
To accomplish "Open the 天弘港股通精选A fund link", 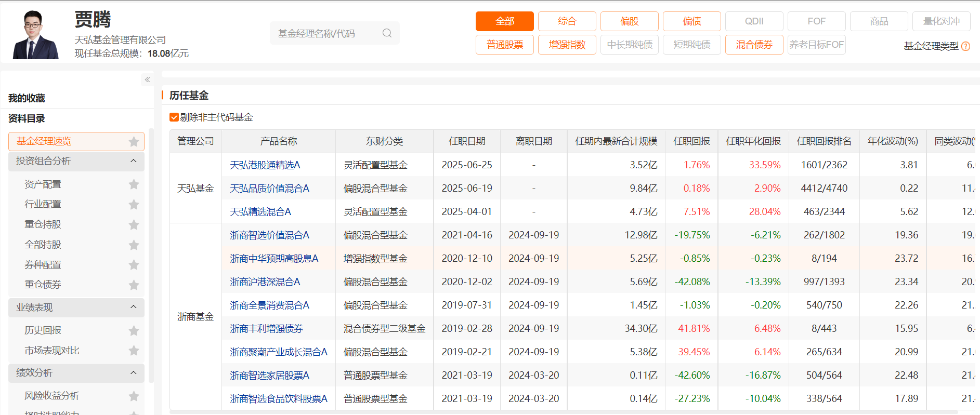I will (265, 165).
